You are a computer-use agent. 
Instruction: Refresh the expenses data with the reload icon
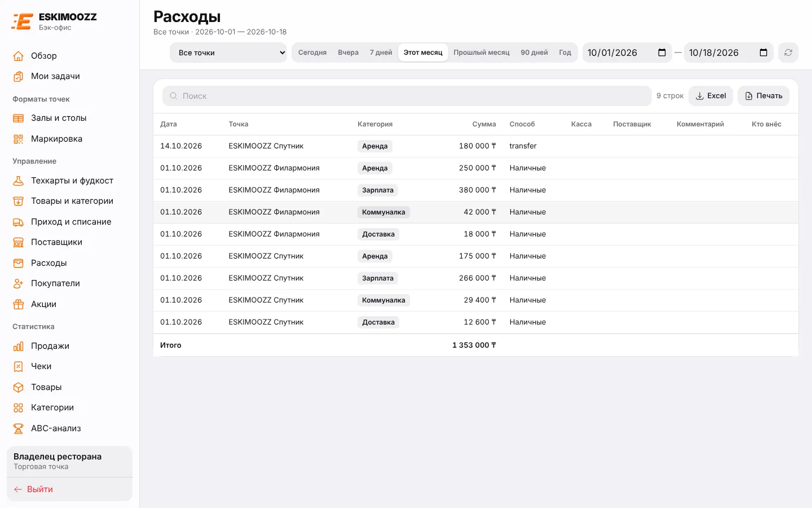point(788,52)
